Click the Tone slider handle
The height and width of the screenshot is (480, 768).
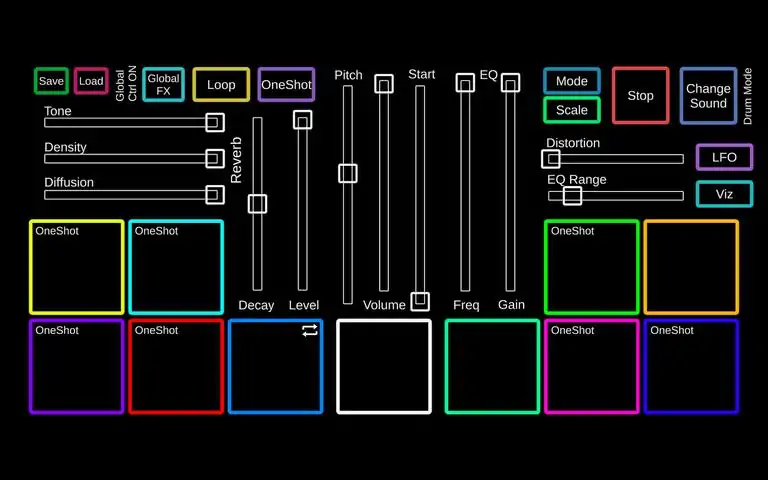tap(214, 122)
